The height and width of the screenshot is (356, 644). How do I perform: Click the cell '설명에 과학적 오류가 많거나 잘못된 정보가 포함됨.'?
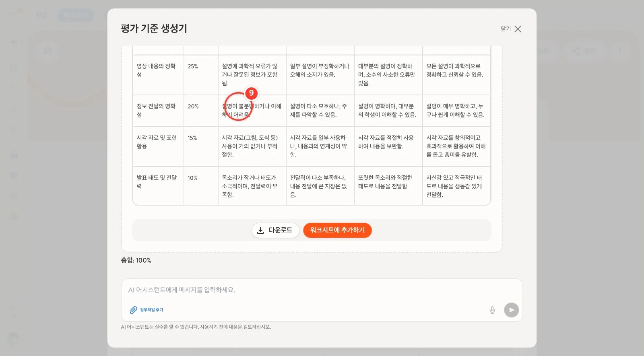pyautogui.click(x=252, y=75)
